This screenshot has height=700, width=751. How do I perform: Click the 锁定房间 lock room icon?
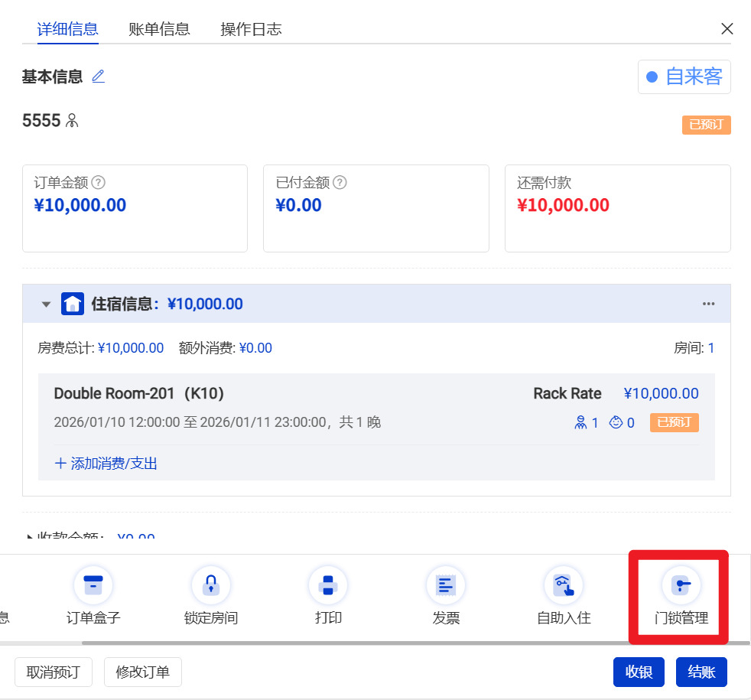211,586
